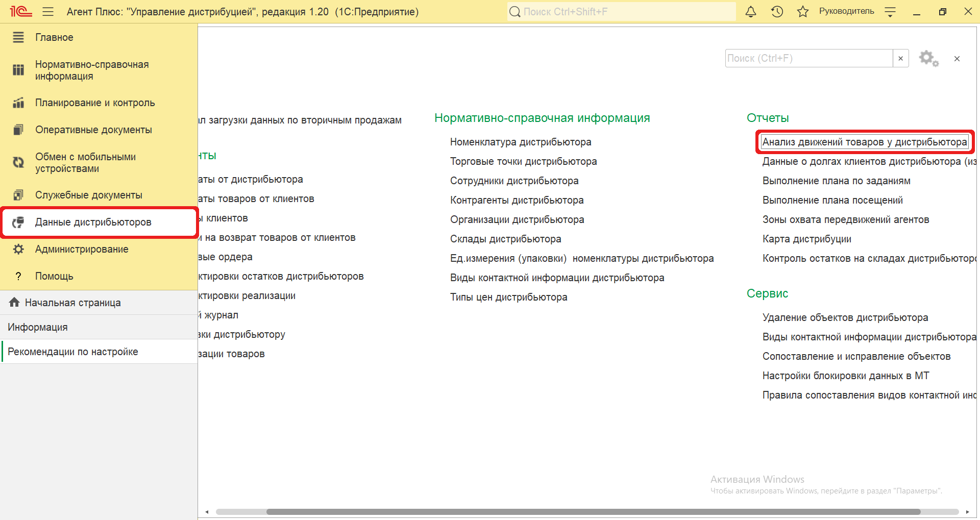980x520 pixels.
Task: Open menu settings gear icon
Action: (x=928, y=58)
